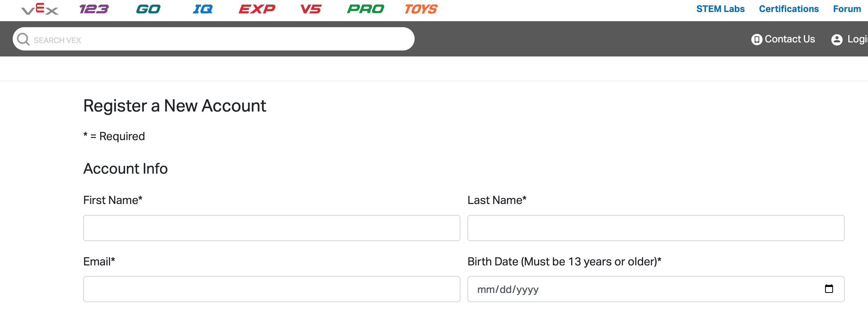
Task: Open the Certifications page
Action: pos(789,8)
